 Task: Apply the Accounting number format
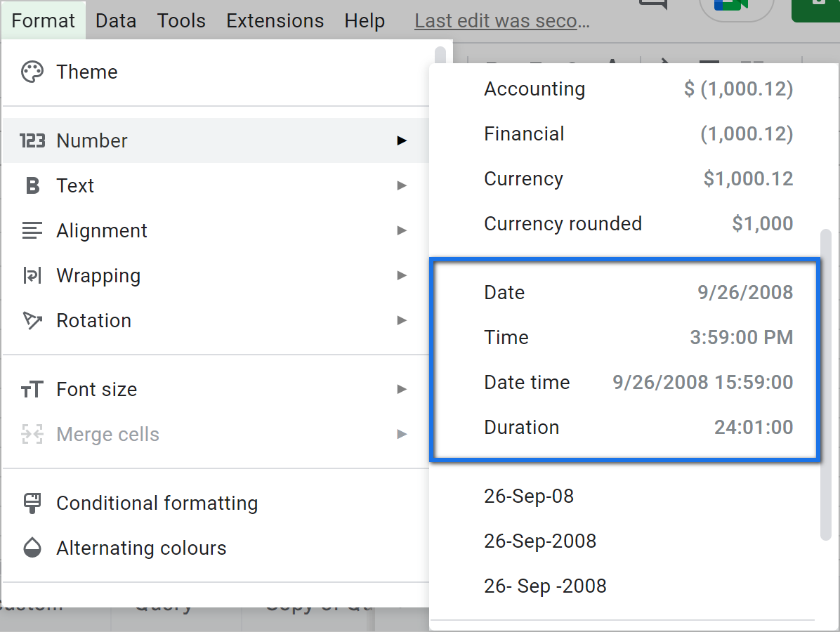pos(624,89)
